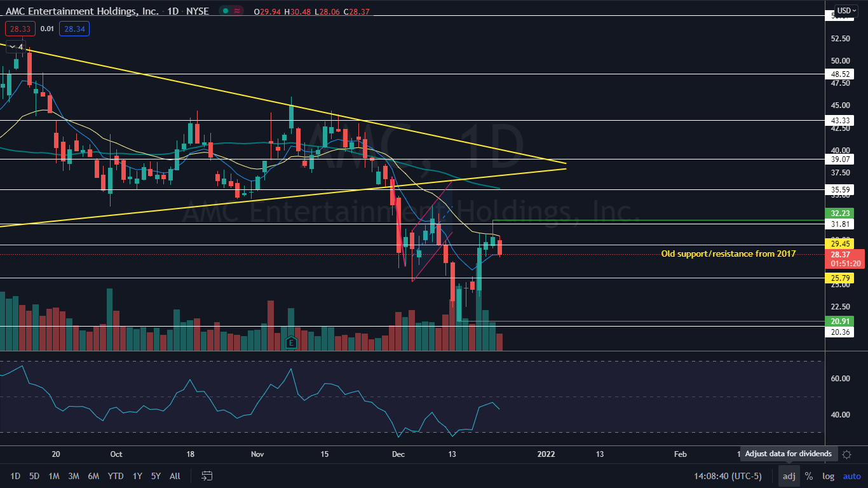Image resolution: width=868 pixels, height=488 pixels.
Task: Click the AMC Entertainment Holdings symbol title
Action: (x=83, y=11)
